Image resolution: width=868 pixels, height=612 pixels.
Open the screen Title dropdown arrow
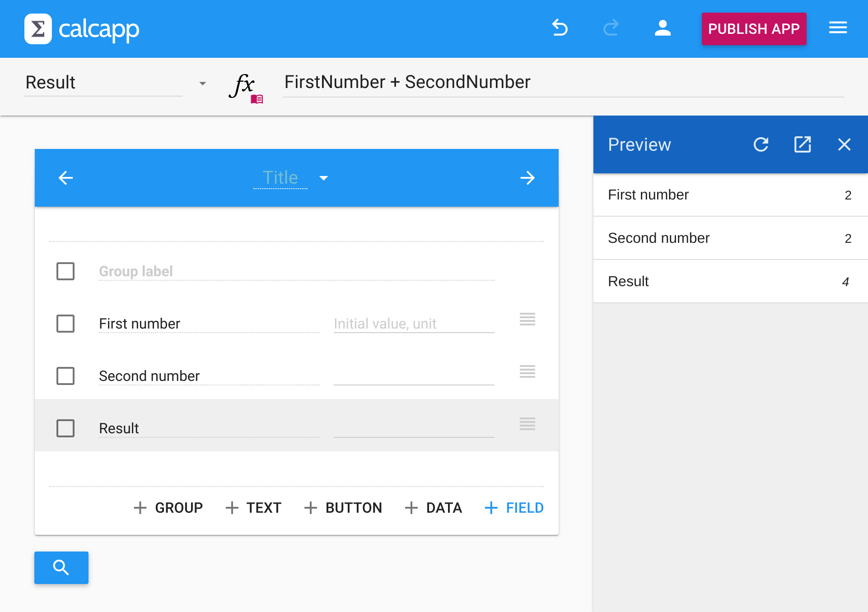(324, 178)
